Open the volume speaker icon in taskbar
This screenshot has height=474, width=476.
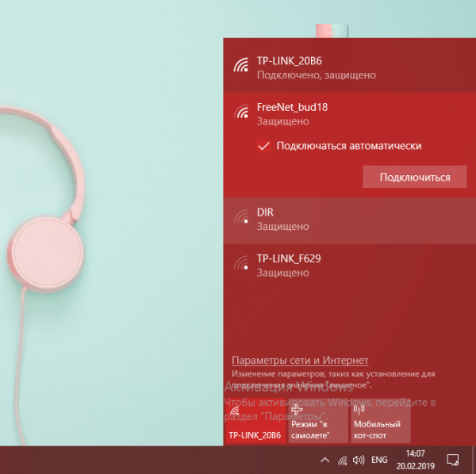pyautogui.click(x=359, y=460)
